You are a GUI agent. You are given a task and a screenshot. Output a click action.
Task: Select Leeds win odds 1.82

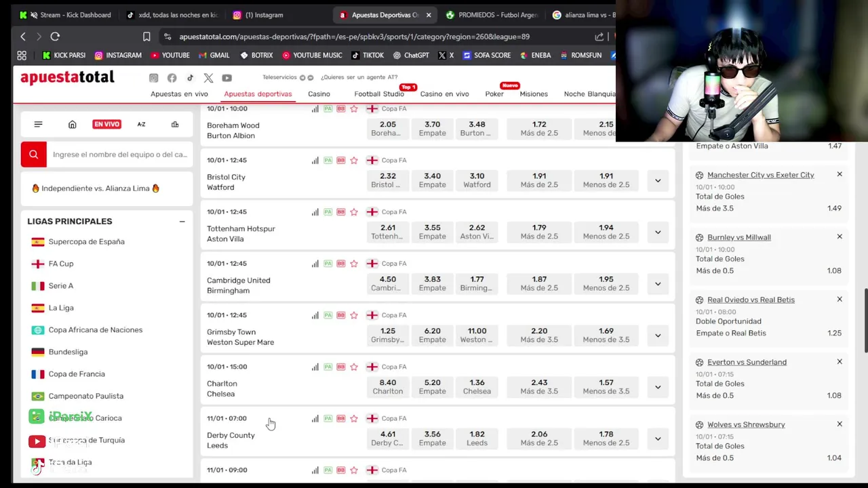pyautogui.click(x=477, y=438)
